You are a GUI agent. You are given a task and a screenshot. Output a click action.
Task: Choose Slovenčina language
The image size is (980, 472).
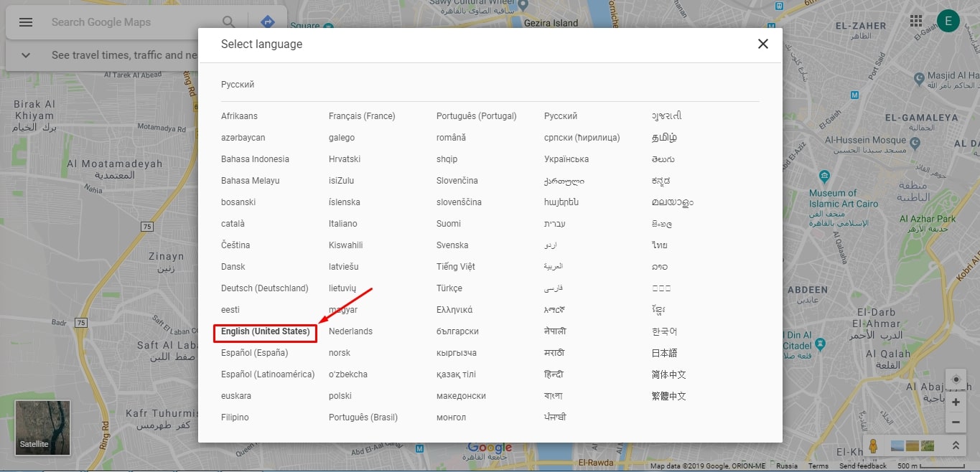tap(457, 181)
